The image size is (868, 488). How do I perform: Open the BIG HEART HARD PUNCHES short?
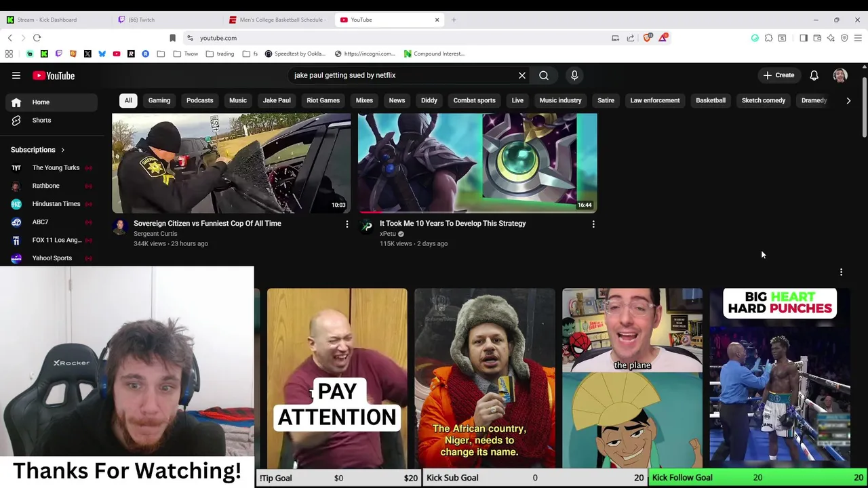tap(780, 378)
